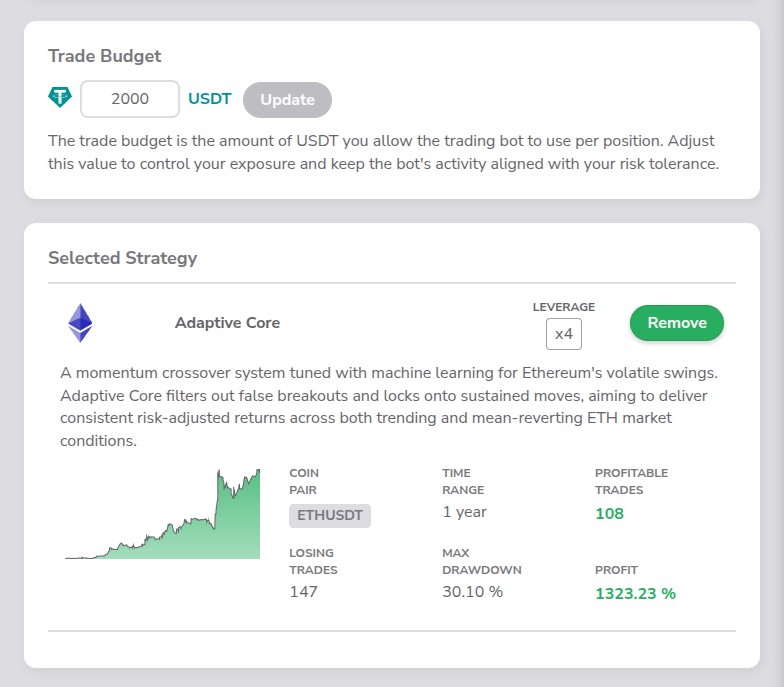Open the x4 leverage selector
This screenshot has width=784, height=687.
click(564, 334)
